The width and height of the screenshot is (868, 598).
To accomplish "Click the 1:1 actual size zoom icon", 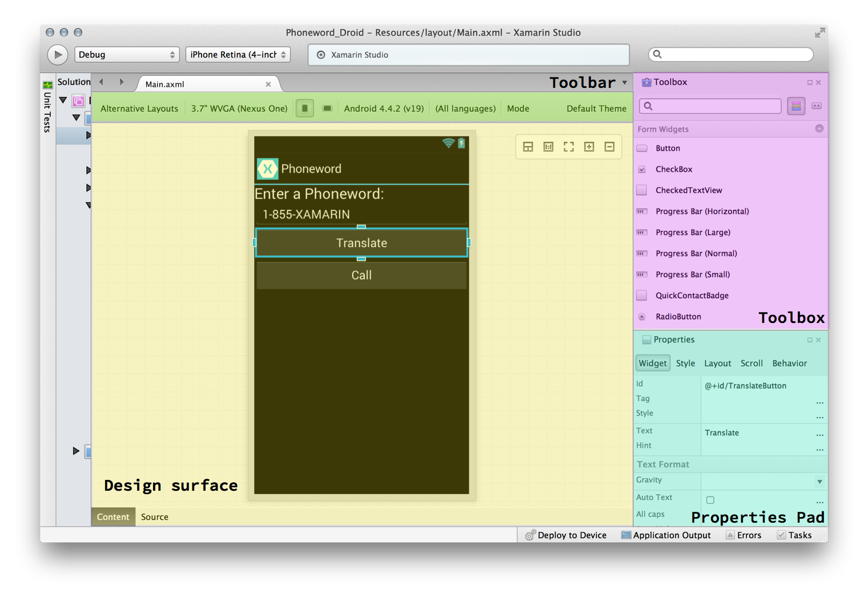I will tap(548, 147).
